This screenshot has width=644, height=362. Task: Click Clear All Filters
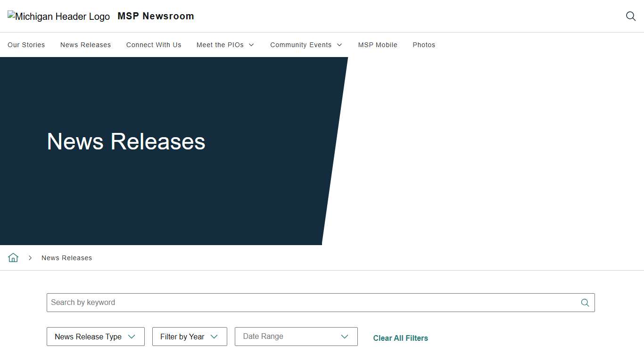[400, 338]
